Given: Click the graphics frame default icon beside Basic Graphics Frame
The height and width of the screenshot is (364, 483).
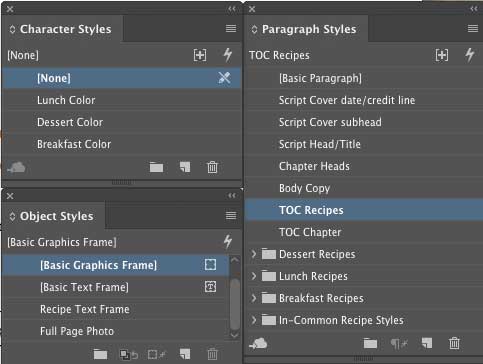Looking at the screenshot, I should coord(210,265).
